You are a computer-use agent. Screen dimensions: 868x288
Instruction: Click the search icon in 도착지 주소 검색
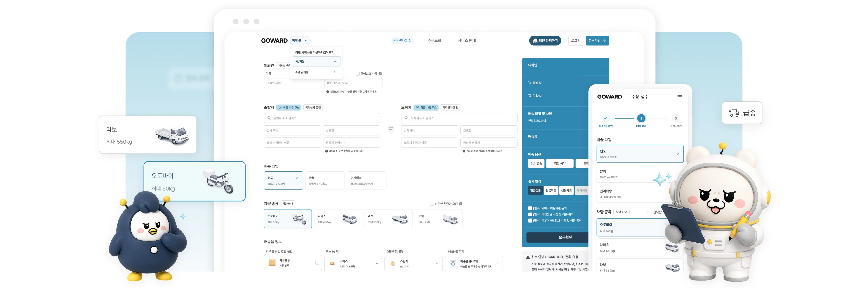406,118
